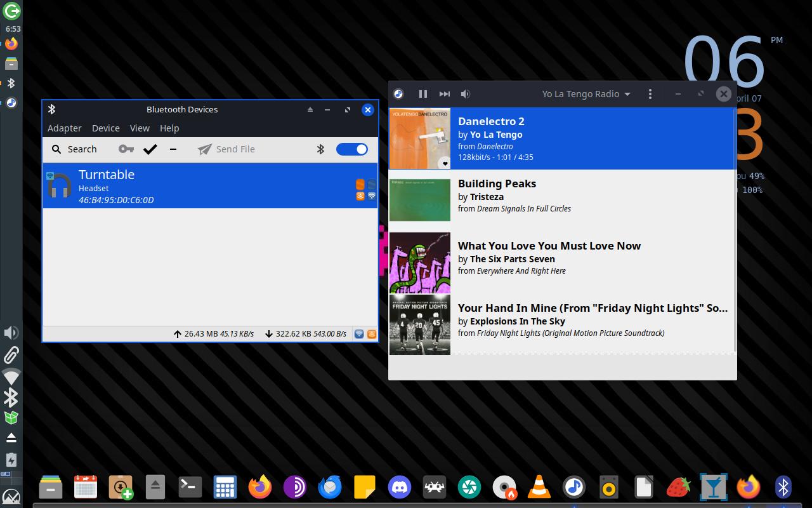The height and width of the screenshot is (508, 812).
Task: Click the MAC address 46:B4:95:D0:C6:0D
Action: 116,200
